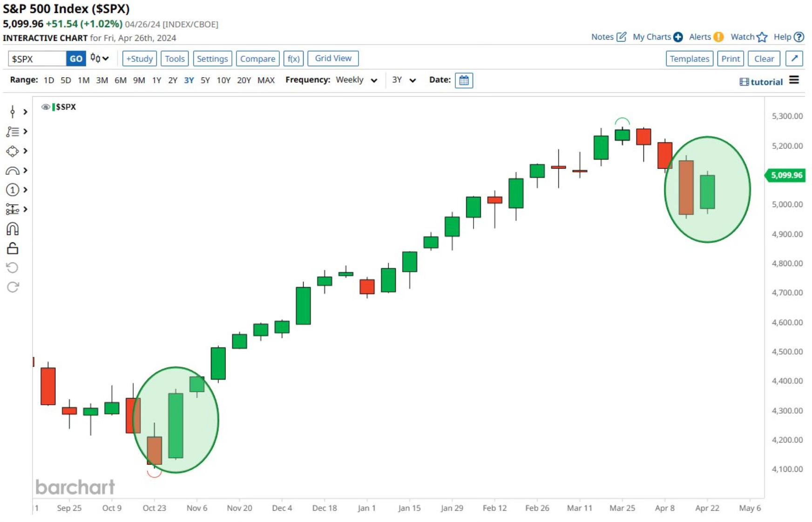Screen dimensions: 812x522
Task: Open the 3Y period dropdown
Action: pos(404,80)
